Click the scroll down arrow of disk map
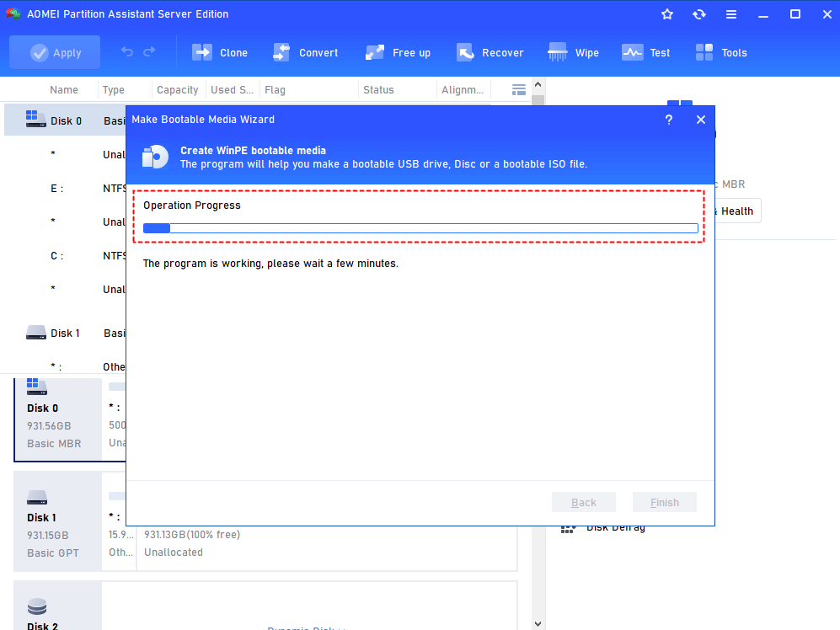The height and width of the screenshot is (630, 840). (538, 624)
